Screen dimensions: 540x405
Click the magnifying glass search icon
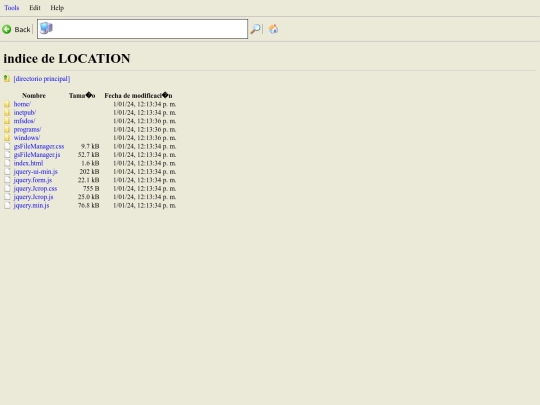pyautogui.click(x=255, y=29)
